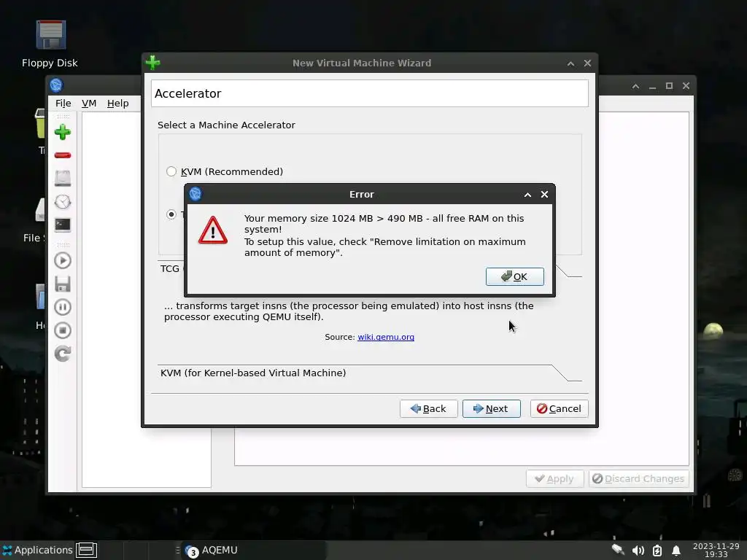Click the AQEMU main window title icon
This screenshot has height=560, width=747.
(x=56, y=85)
